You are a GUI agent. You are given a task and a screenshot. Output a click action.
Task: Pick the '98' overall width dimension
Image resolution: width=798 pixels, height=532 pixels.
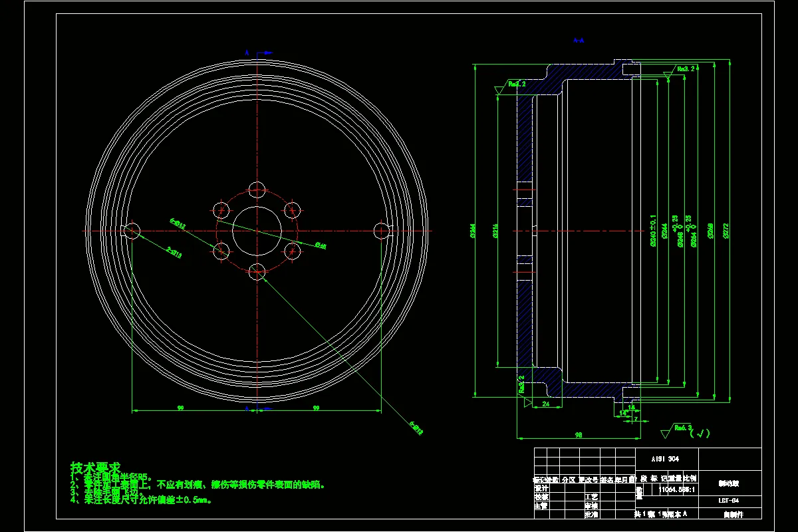[x=578, y=435]
